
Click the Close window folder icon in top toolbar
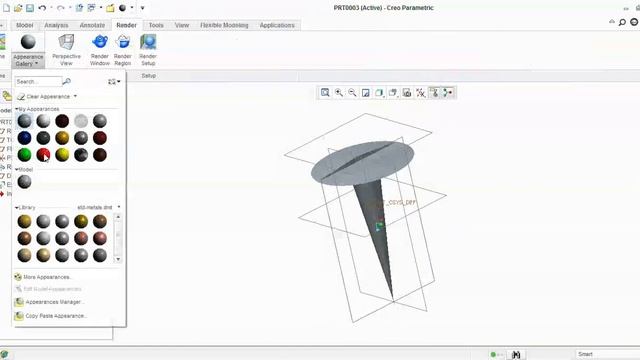pos(110,8)
